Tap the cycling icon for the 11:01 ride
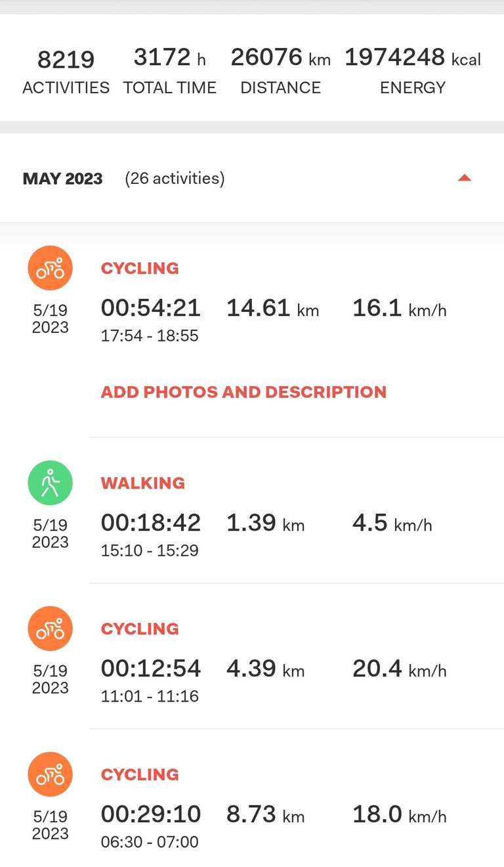The height and width of the screenshot is (867, 504). tap(50, 629)
